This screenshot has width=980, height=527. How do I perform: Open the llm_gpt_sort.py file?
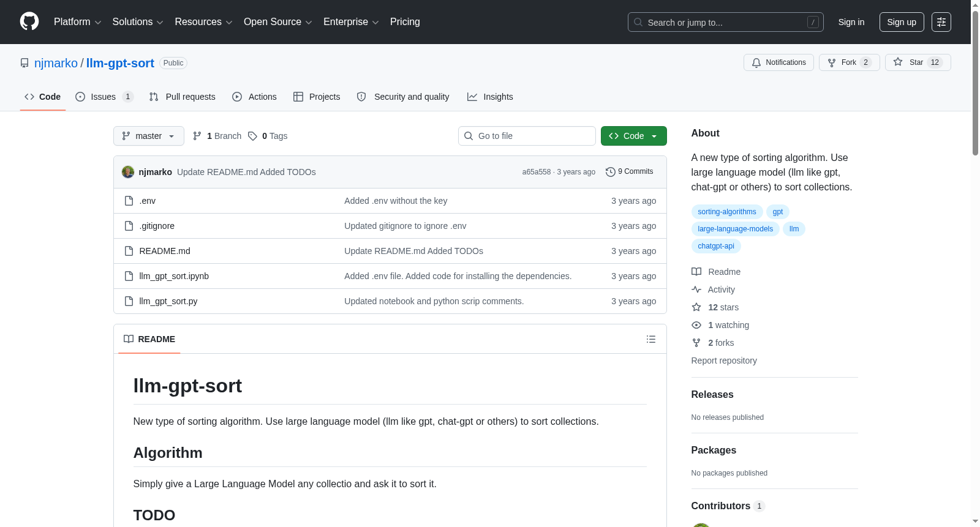tap(168, 301)
